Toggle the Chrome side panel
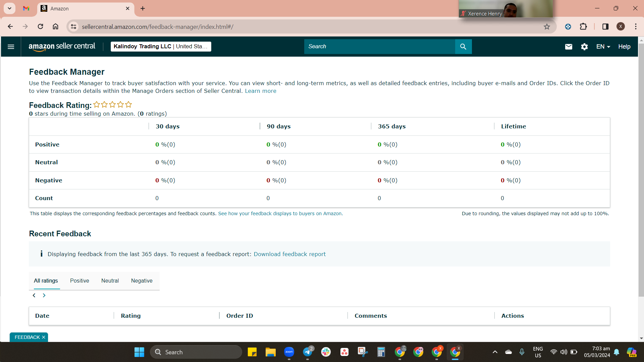The image size is (644, 362). click(605, 26)
